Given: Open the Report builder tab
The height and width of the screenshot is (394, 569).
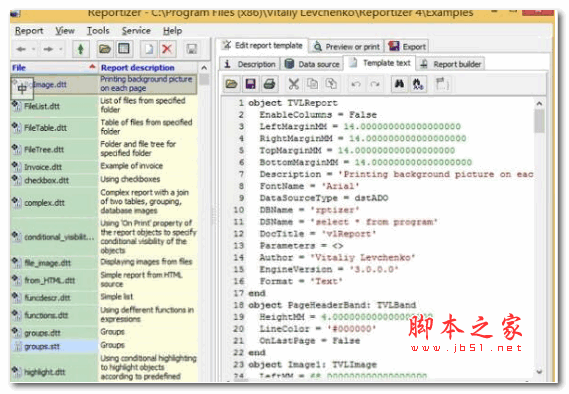Looking at the screenshot, I should tap(450, 64).
